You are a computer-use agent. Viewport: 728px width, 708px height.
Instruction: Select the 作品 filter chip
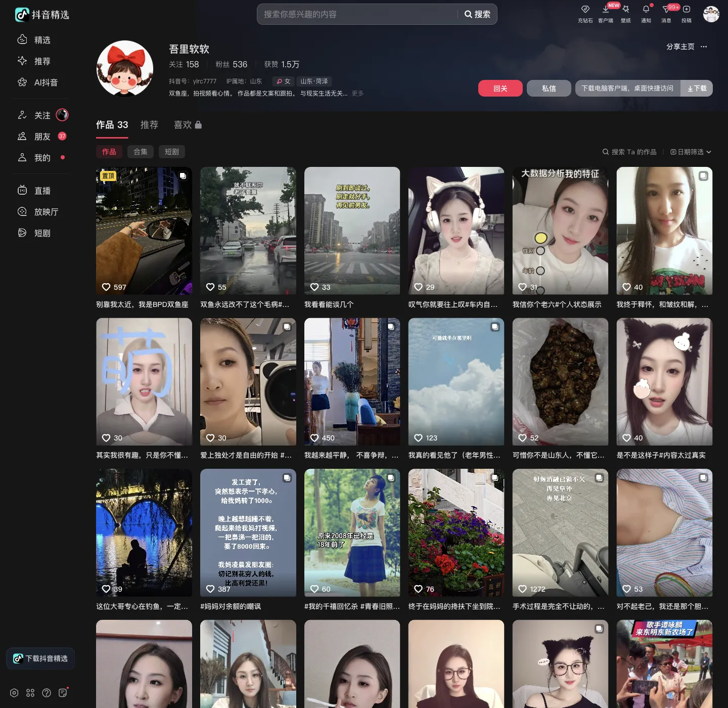[x=109, y=152]
